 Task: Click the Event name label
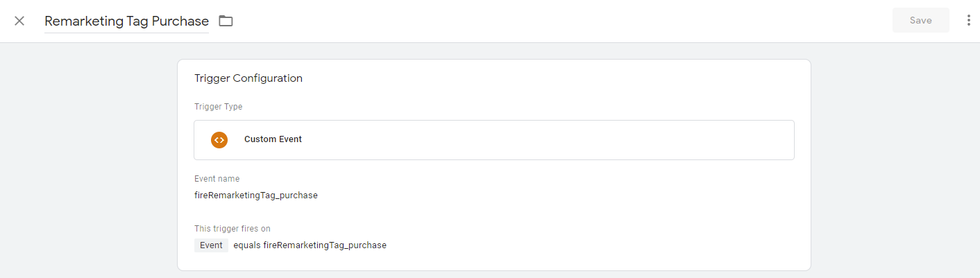[217, 179]
